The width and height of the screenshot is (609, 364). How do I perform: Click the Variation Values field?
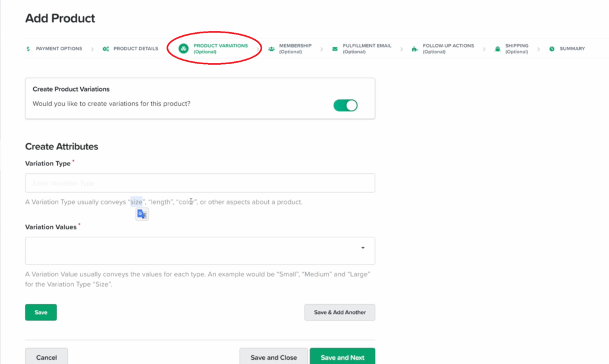(200, 250)
